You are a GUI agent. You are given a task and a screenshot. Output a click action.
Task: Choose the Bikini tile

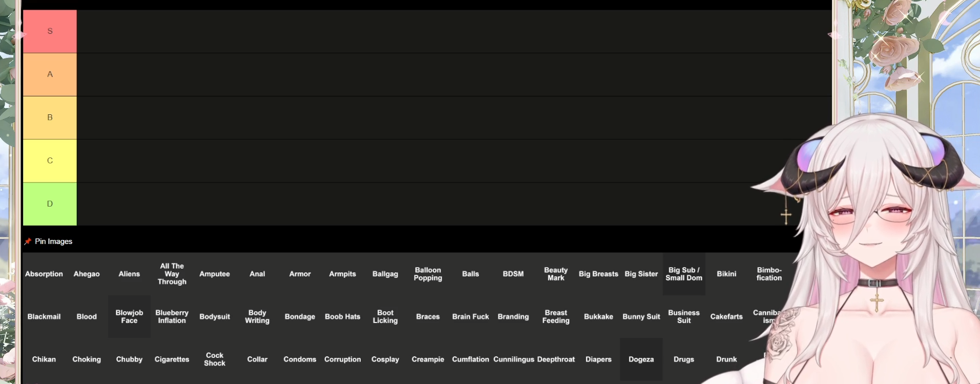pyautogui.click(x=726, y=274)
